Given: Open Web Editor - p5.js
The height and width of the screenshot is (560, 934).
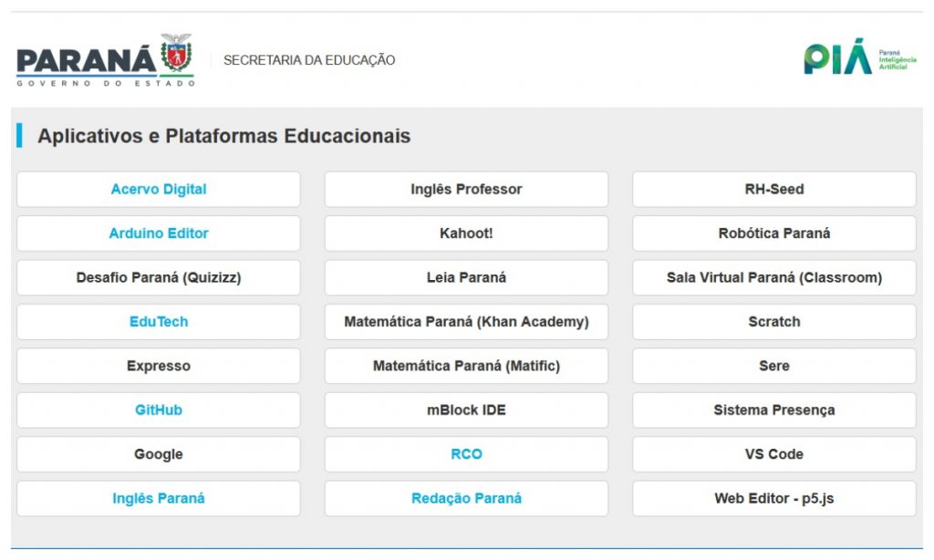Looking at the screenshot, I should tap(774, 499).
